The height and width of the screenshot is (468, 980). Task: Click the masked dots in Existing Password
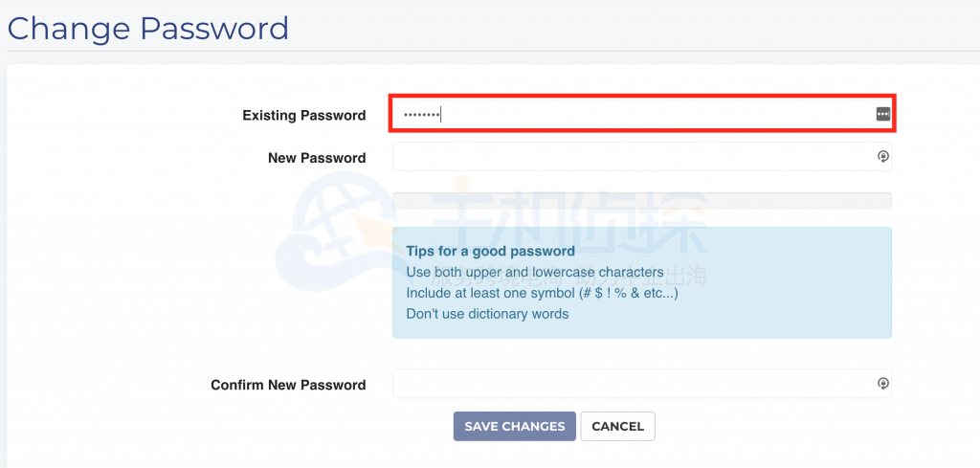coord(421,115)
